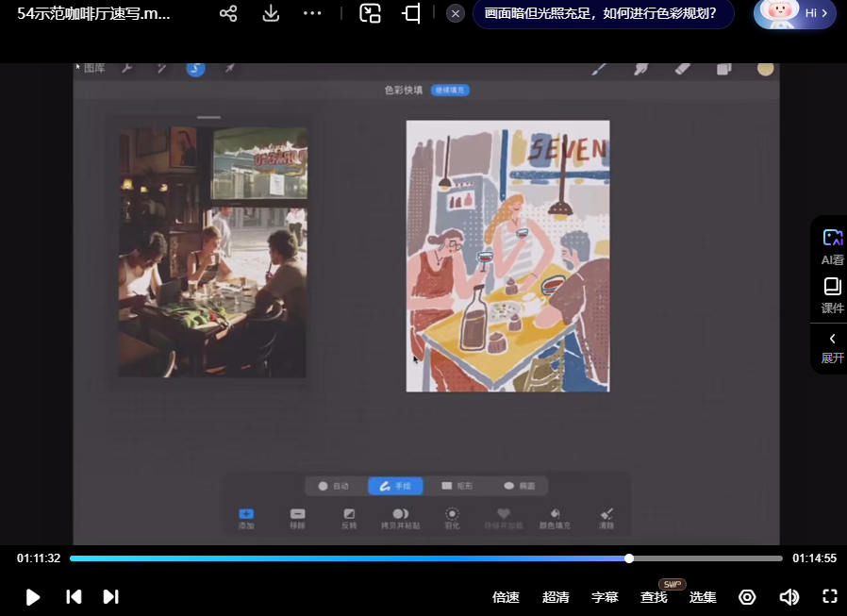Go back to the previous video
The height and width of the screenshot is (616, 847).
(x=74, y=597)
